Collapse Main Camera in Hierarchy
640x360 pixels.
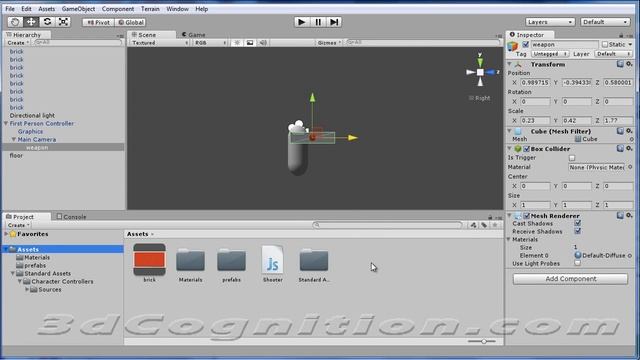pyautogui.click(x=14, y=140)
